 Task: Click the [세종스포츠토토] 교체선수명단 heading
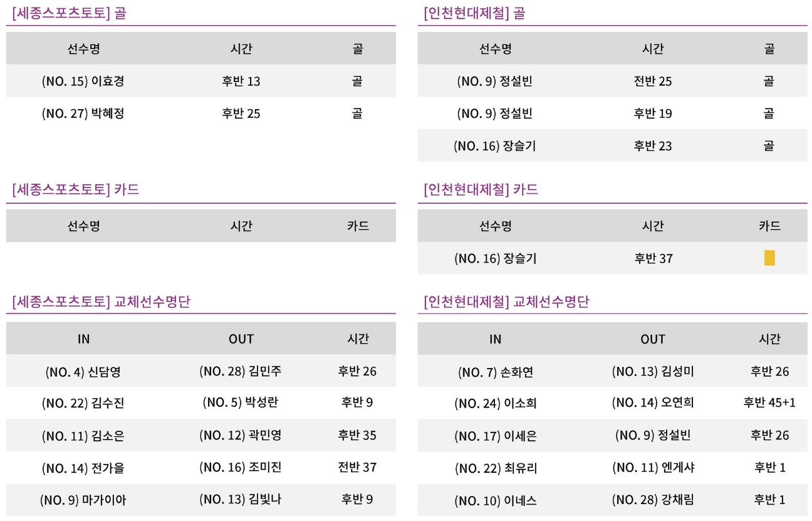click(x=101, y=302)
